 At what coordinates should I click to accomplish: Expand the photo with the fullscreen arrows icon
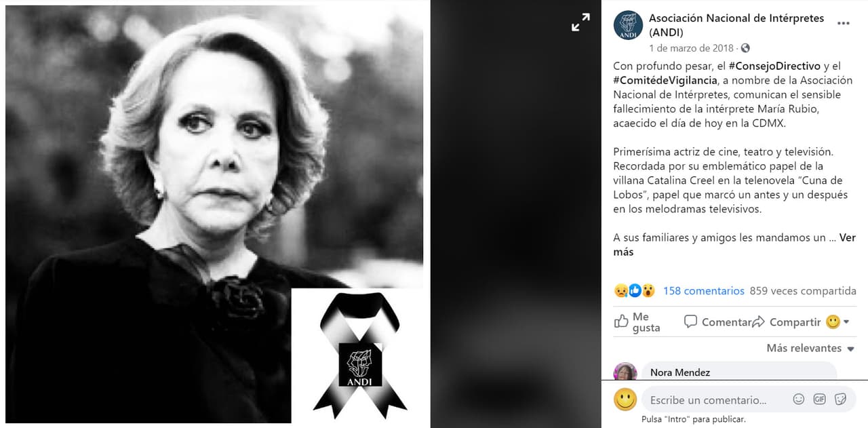pyautogui.click(x=580, y=22)
